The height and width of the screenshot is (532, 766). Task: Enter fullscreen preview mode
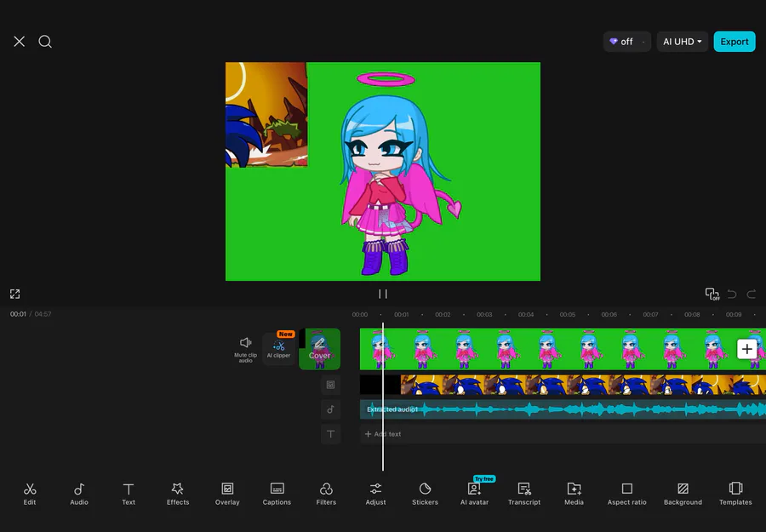14,294
